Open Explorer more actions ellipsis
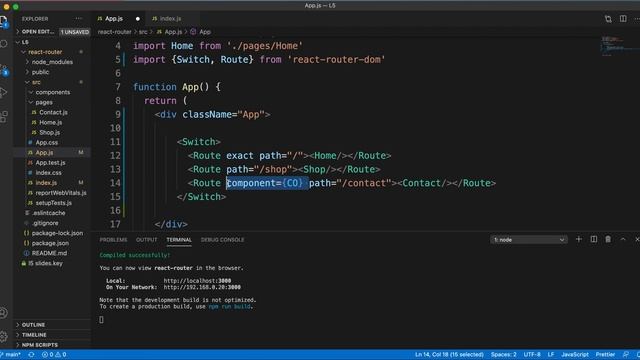The width and height of the screenshot is (640, 360). click(78, 18)
